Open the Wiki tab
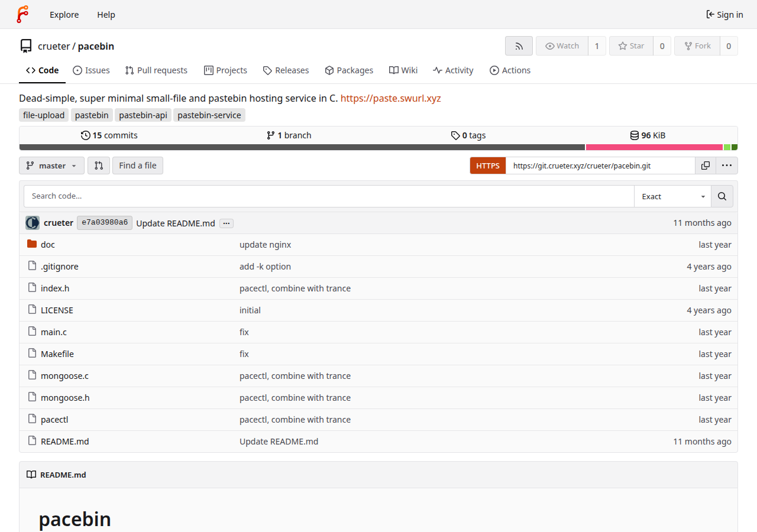757x532 pixels. click(403, 70)
